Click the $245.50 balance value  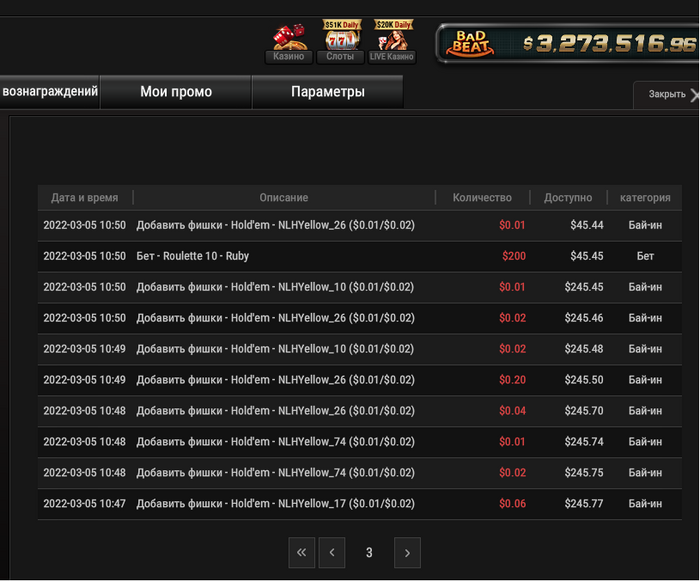584,380
